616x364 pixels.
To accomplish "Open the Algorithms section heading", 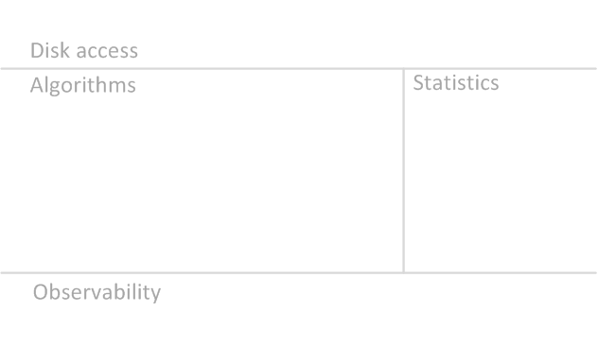I will pyautogui.click(x=83, y=85).
